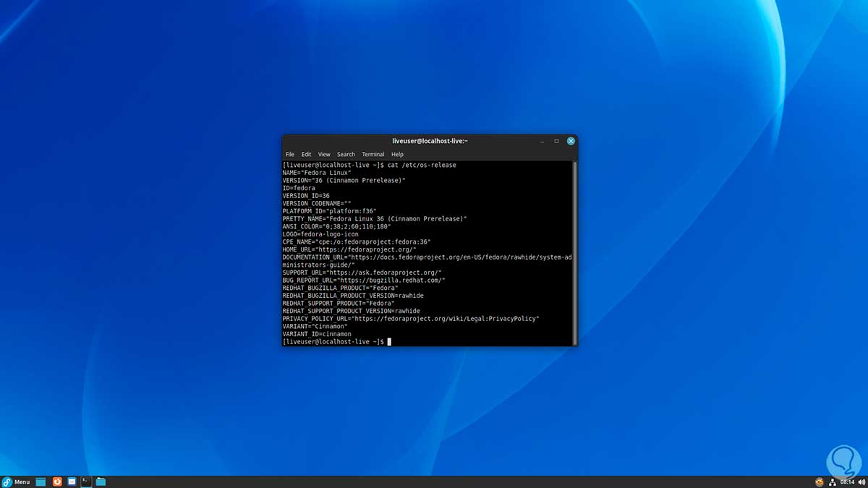
Task: Launch the terminal icon in the taskbar
Action: click(x=86, y=481)
